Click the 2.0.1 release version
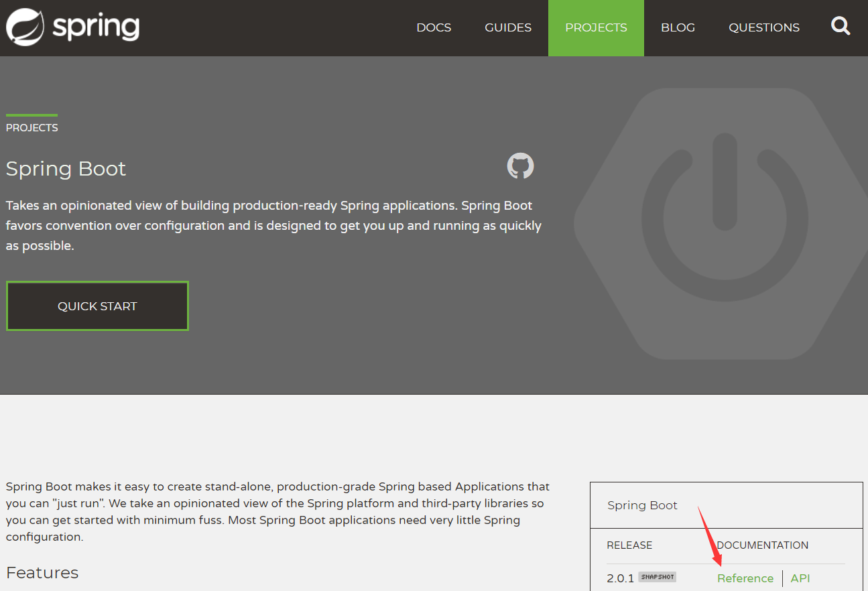This screenshot has height=591, width=868. tap(621, 578)
